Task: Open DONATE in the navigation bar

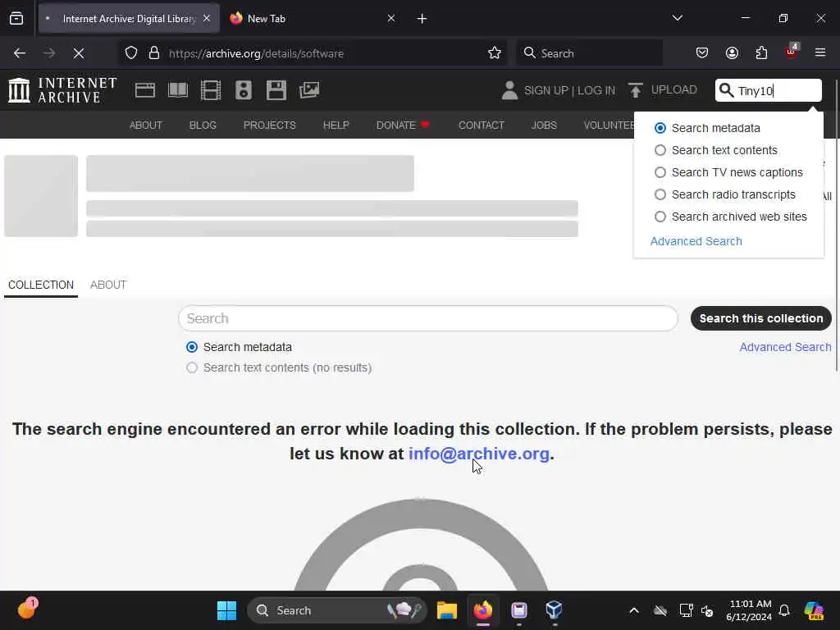Action: [x=403, y=126]
